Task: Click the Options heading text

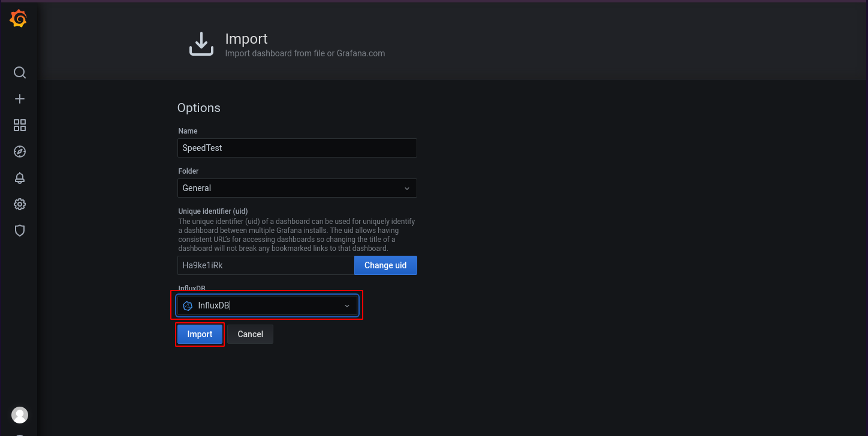Action: coord(199,108)
